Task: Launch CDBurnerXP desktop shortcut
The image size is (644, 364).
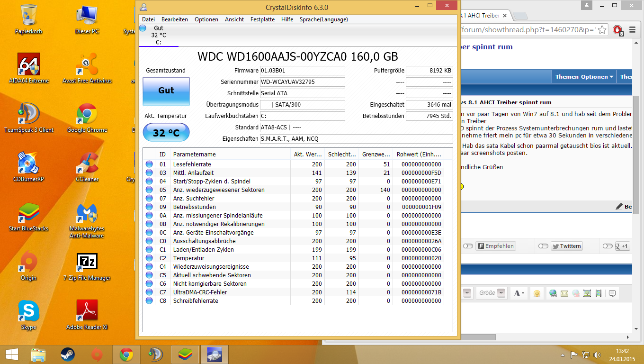Action: pyautogui.click(x=29, y=166)
